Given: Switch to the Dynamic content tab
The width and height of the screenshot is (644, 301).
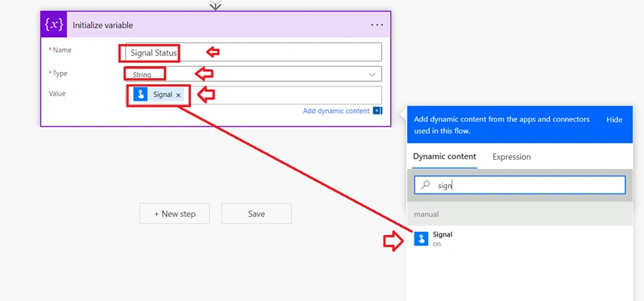Looking at the screenshot, I should pyautogui.click(x=445, y=156).
